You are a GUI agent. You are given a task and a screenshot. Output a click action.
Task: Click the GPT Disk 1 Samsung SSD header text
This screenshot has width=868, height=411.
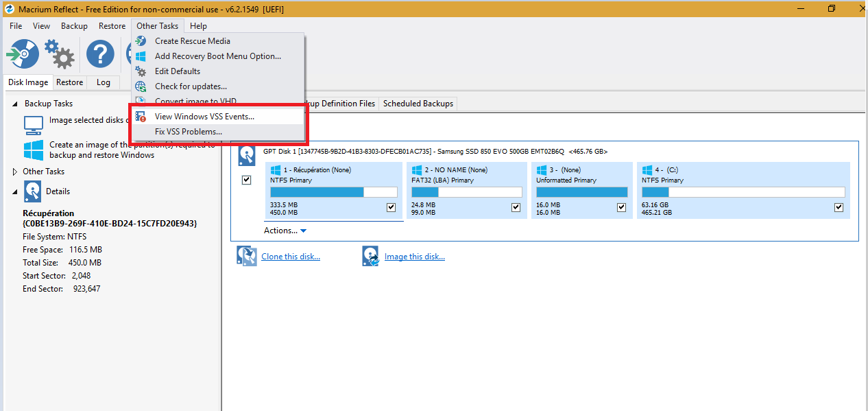click(435, 151)
